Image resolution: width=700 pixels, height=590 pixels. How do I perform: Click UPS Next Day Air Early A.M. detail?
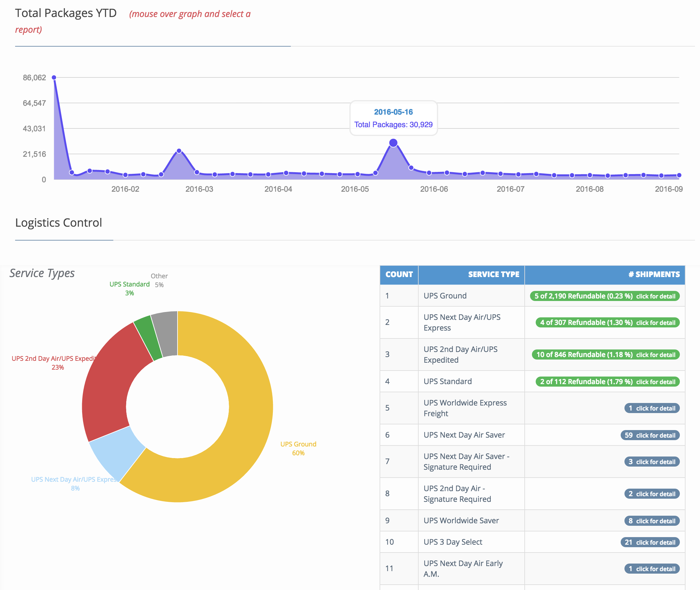652,569
